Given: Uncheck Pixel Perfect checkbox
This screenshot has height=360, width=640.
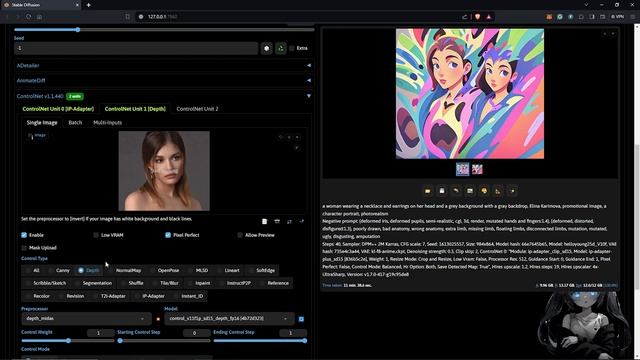Looking at the screenshot, I should [x=168, y=235].
